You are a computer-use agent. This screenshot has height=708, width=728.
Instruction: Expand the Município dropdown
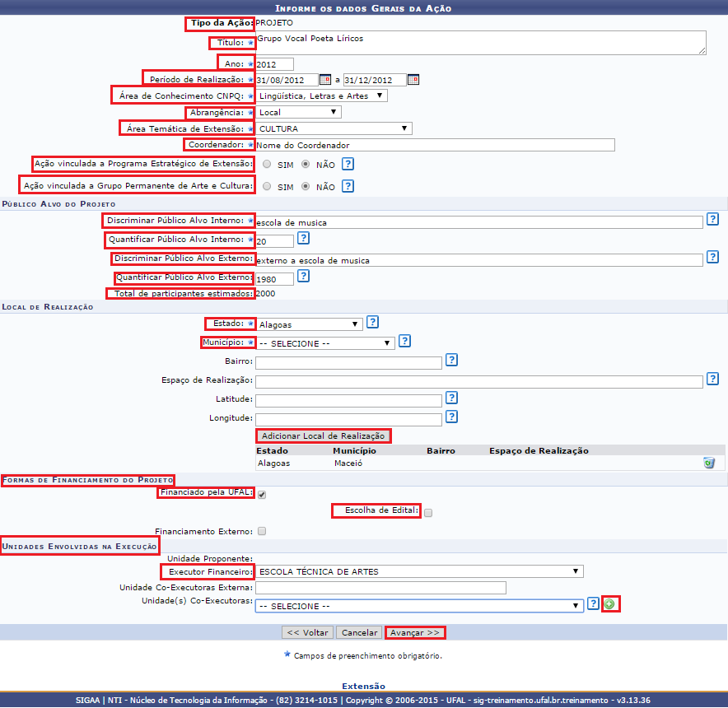pos(325,343)
